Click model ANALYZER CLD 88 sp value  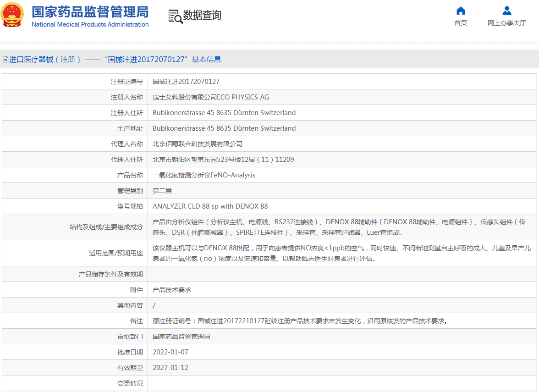click(x=210, y=206)
